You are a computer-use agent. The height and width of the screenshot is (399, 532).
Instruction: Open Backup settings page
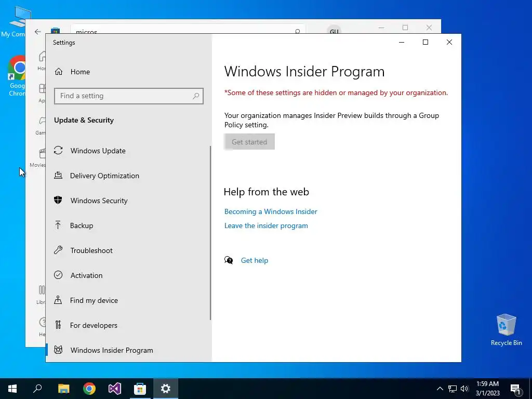point(128,225)
